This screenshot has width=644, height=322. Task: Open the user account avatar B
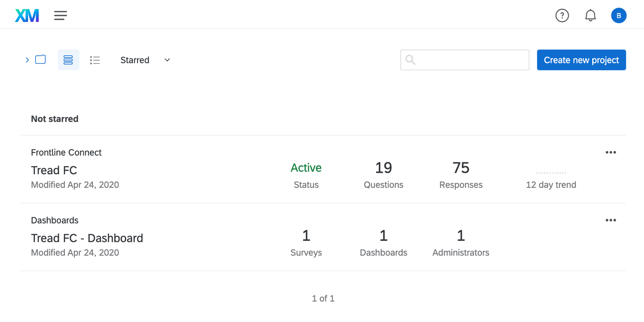pyautogui.click(x=618, y=16)
